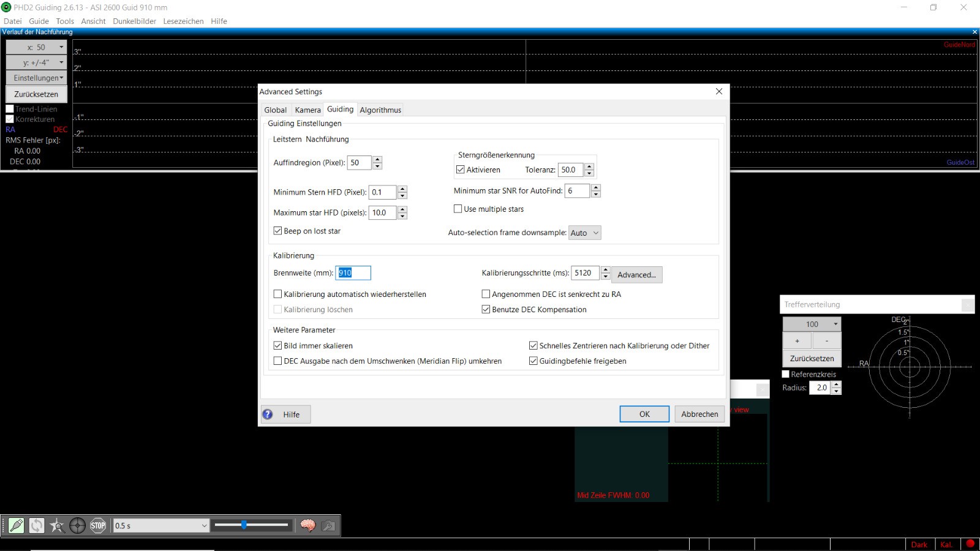The image size is (980, 551).
Task: Toggle Bild immer skalieren checkbox
Action: click(x=277, y=345)
